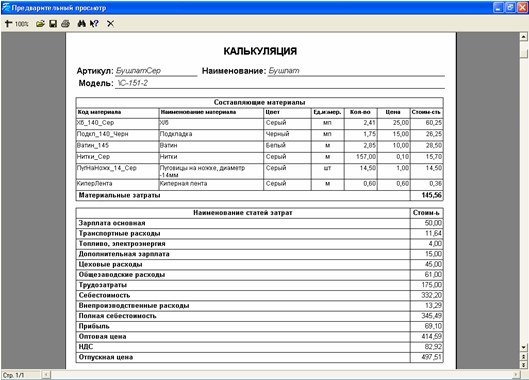Image resolution: width=529 pixels, height=380 pixels.
Task: Close the window using the red X button
Action: click(x=522, y=8)
